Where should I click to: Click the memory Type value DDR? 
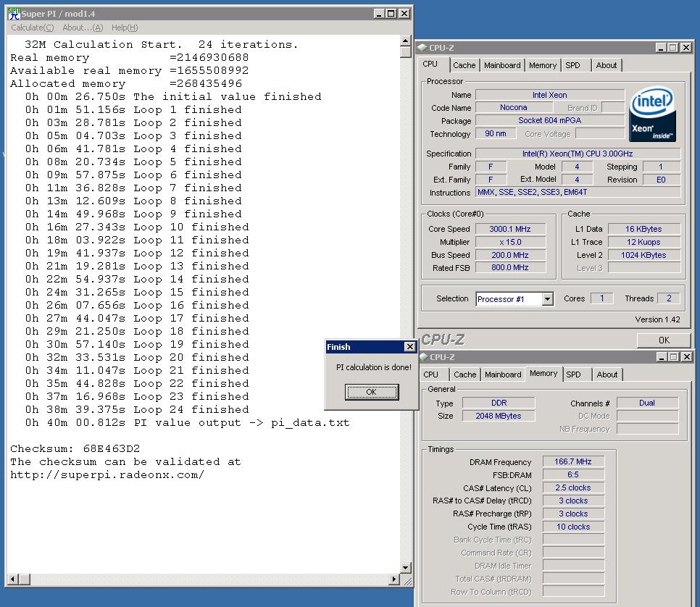499,403
